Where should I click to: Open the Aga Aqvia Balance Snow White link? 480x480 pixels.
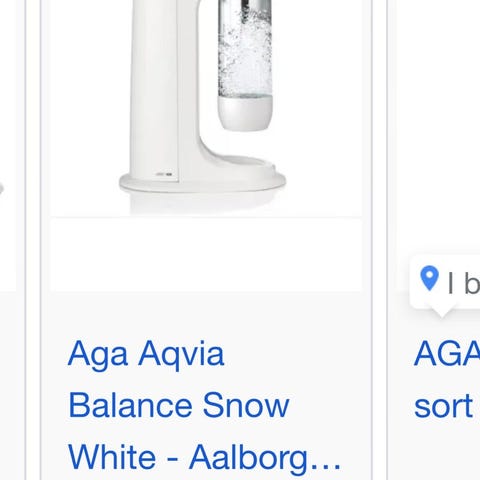click(204, 405)
